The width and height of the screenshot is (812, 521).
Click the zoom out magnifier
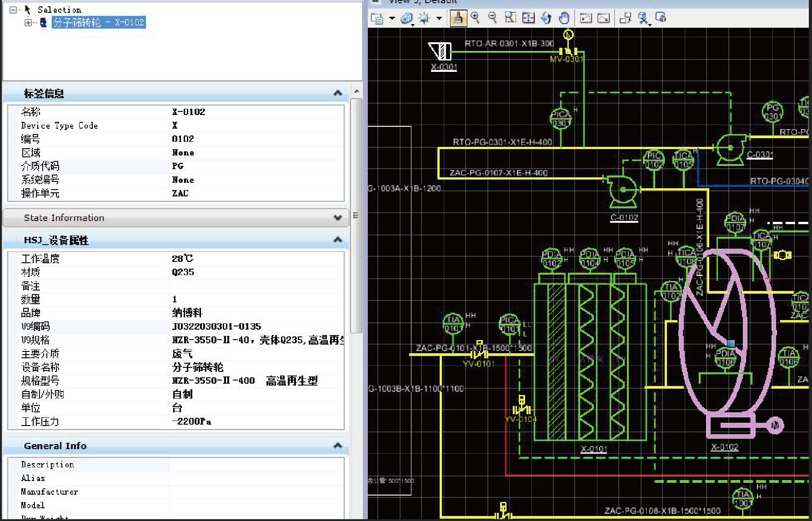click(493, 18)
